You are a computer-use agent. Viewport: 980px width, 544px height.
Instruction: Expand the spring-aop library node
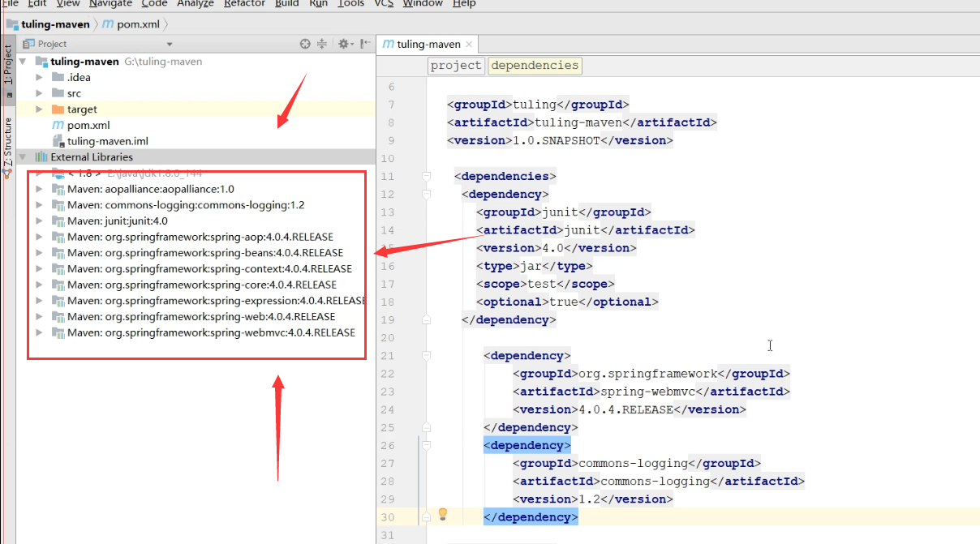[x=39, y=237]
